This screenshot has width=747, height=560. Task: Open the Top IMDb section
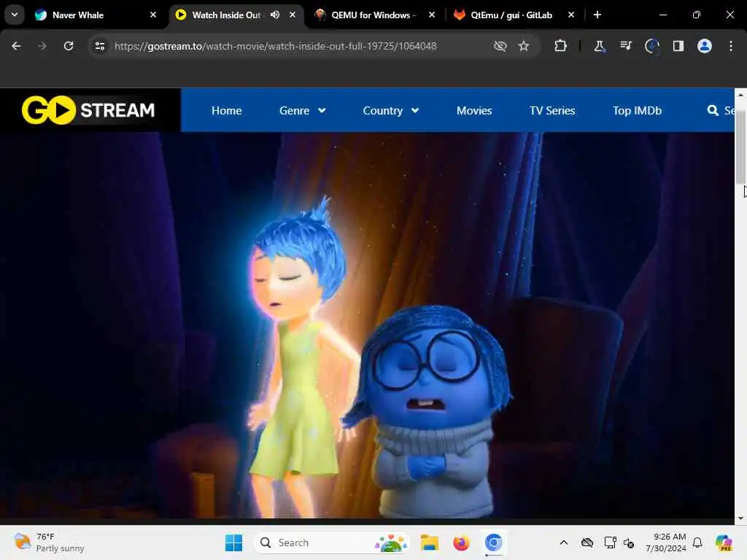[637, 111]
